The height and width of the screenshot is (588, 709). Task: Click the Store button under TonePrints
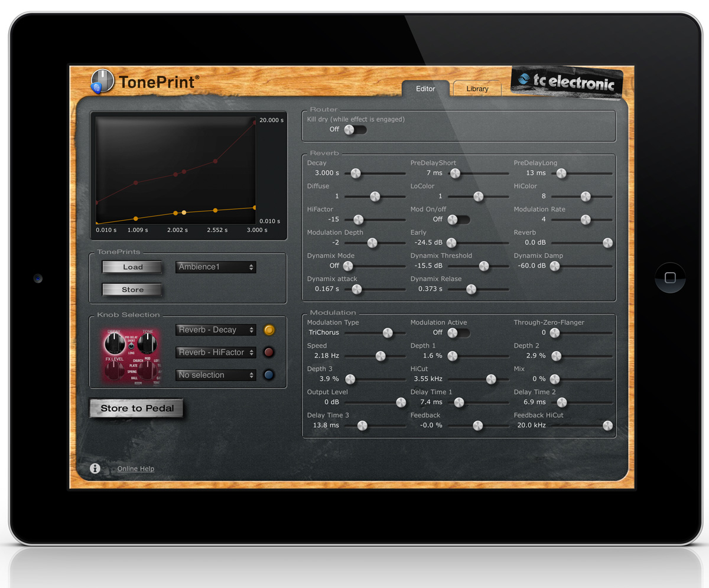132,289
